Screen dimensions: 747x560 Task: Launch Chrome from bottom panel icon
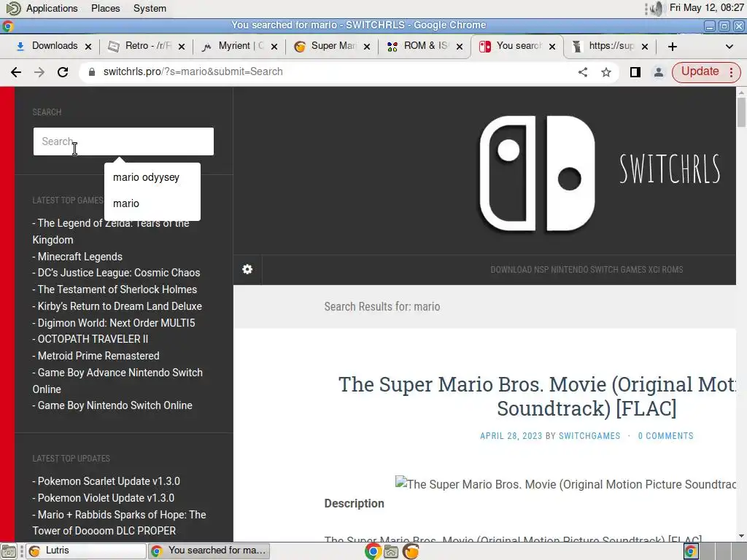(x=373, y=551)
